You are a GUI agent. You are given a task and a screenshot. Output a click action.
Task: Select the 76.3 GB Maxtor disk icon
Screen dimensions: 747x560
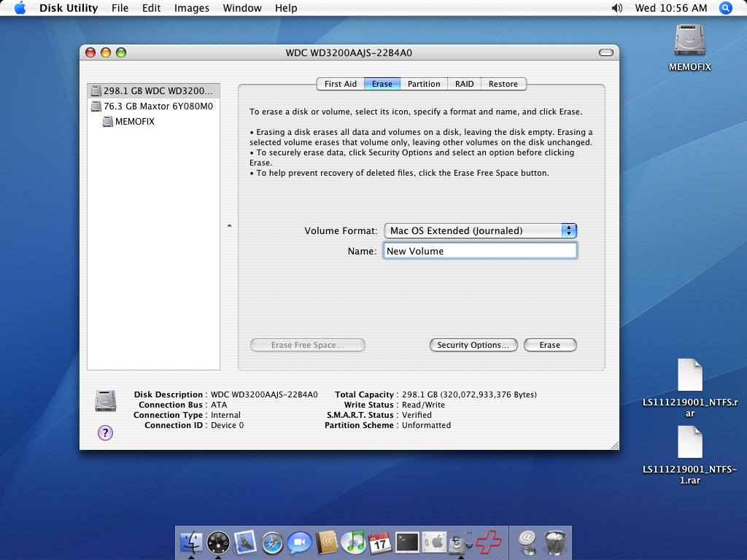coord(96,106)
